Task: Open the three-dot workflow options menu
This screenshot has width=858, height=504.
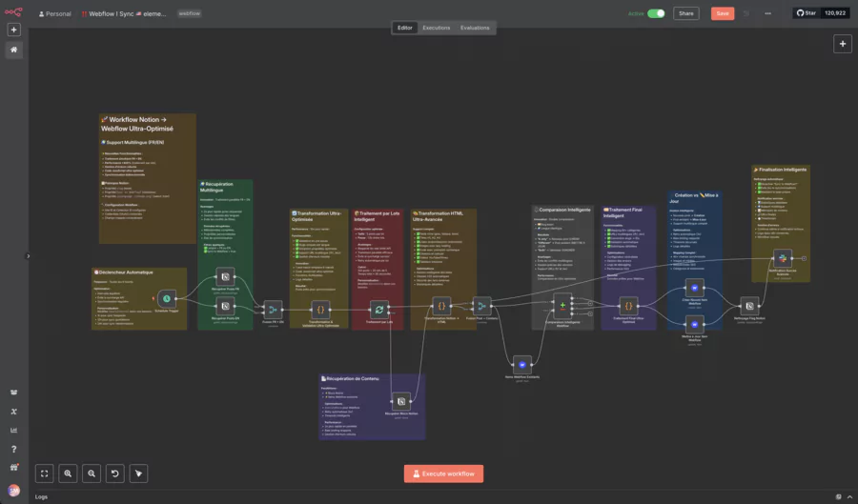Action: (x=767, y=13)
